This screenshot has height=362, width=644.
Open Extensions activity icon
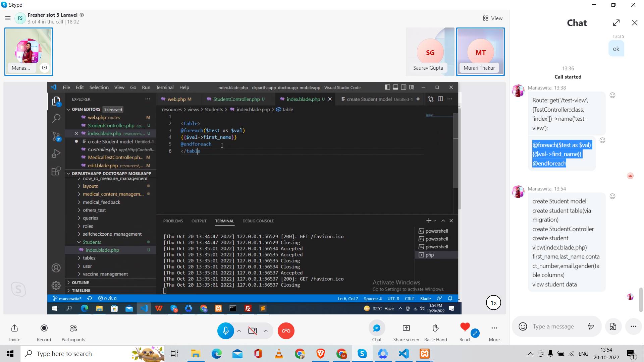pos(56,171)
